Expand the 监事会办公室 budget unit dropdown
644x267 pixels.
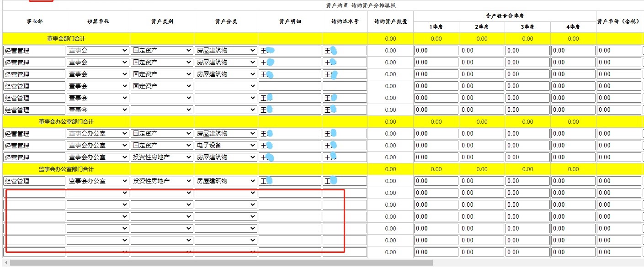pyautogui.click(x=98, y=181)
